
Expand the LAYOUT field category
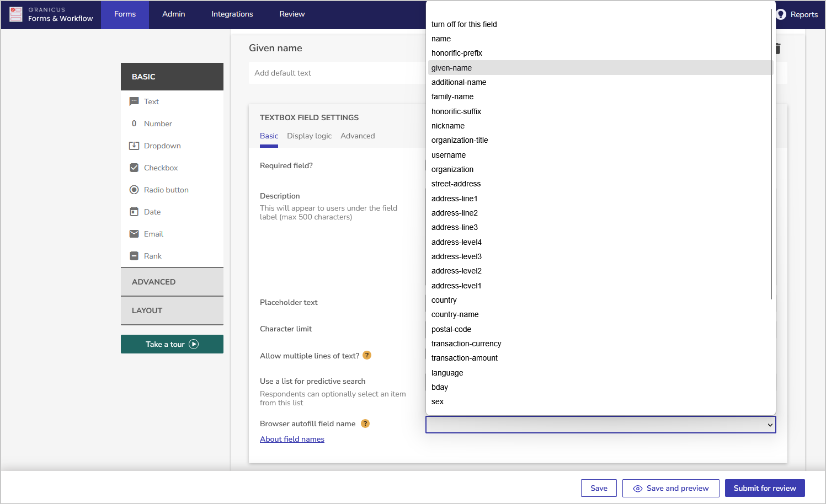click(x=147, y=310)
